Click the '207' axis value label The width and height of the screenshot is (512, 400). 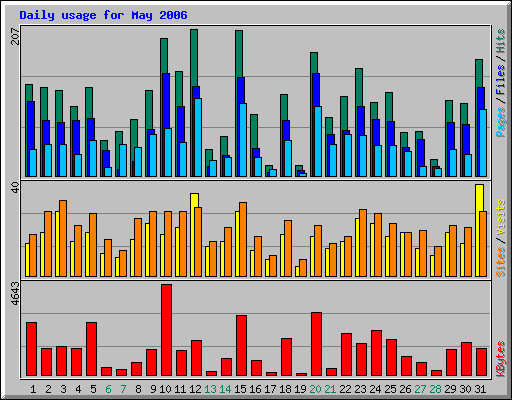15,37
